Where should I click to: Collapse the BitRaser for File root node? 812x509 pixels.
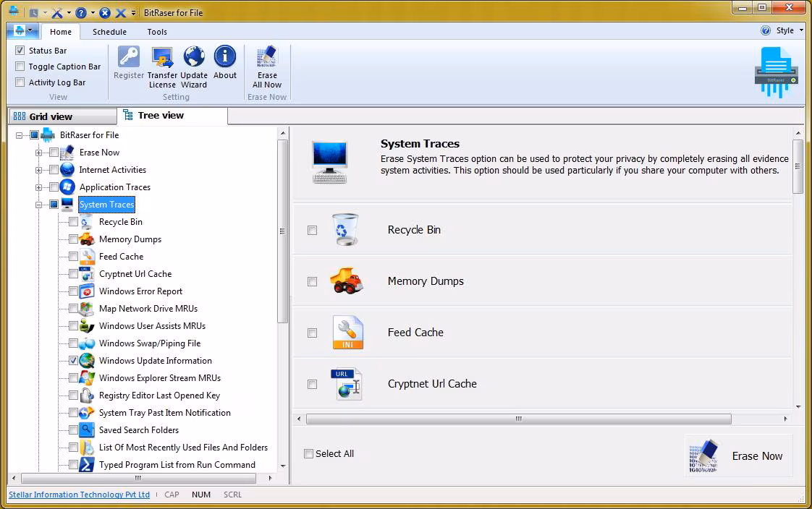tap(19, 135)
